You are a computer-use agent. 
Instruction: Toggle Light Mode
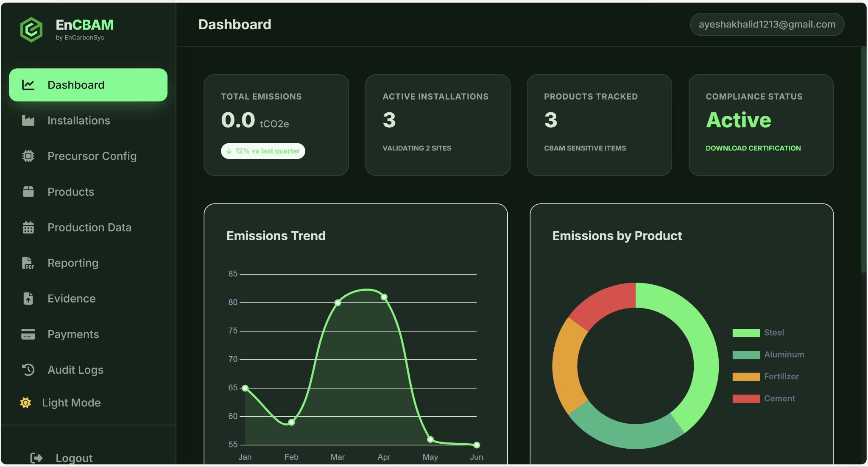click(70, 403)
